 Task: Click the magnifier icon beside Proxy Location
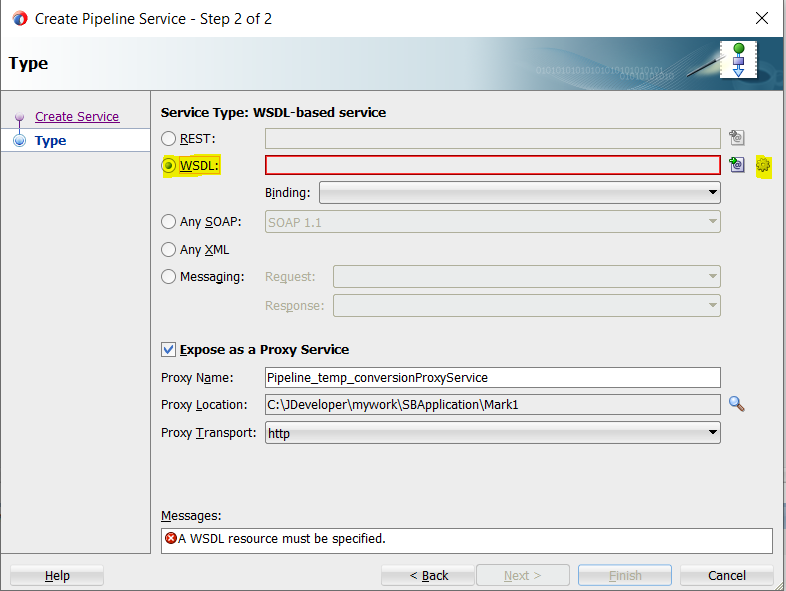(x=737, y=404)
